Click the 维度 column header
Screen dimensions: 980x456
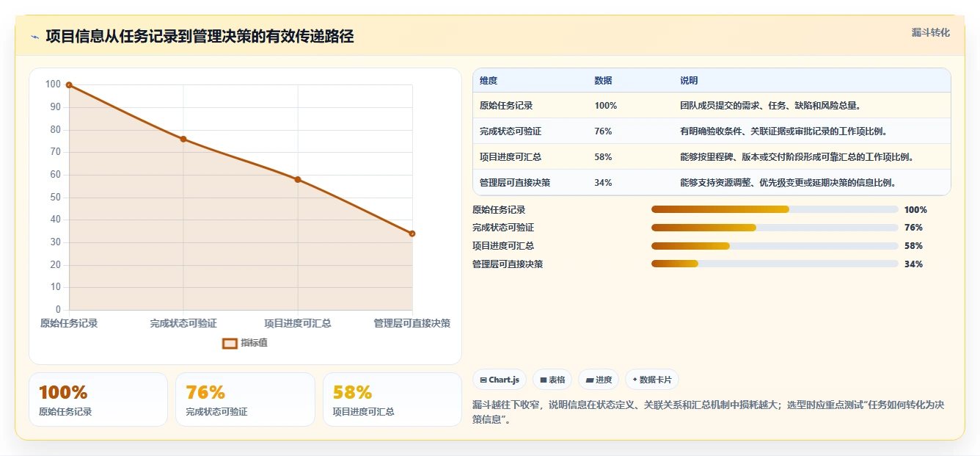coord(489,81)
